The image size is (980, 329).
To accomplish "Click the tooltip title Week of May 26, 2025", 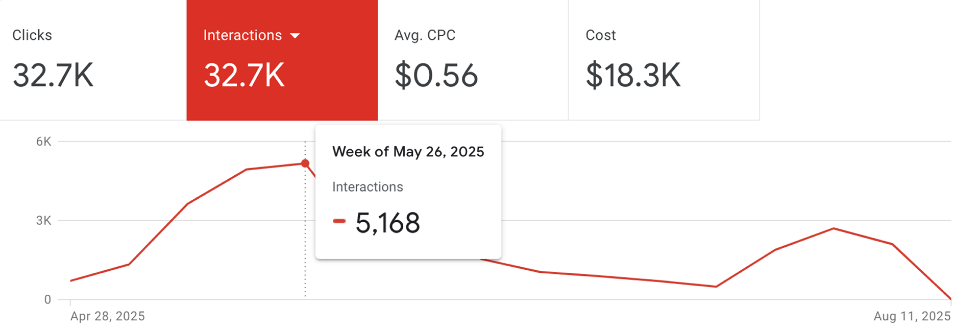I will click(x=408, y=152).
